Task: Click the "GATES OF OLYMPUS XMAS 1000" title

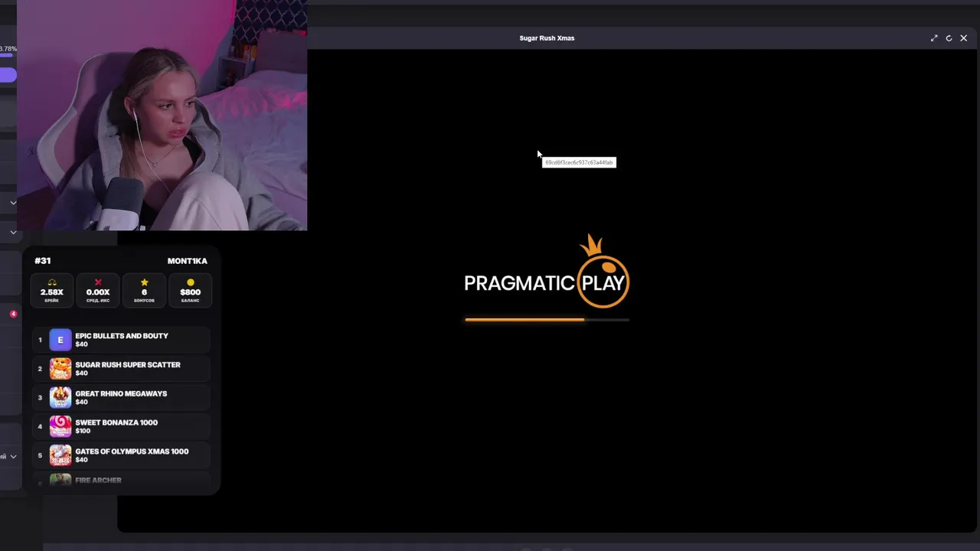Action: [x=132, y=452]
